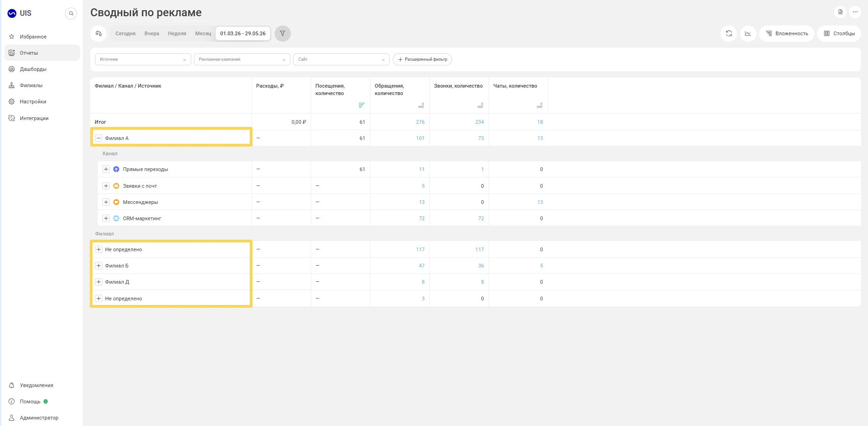Select the Сегодня period

pos(125,33)
